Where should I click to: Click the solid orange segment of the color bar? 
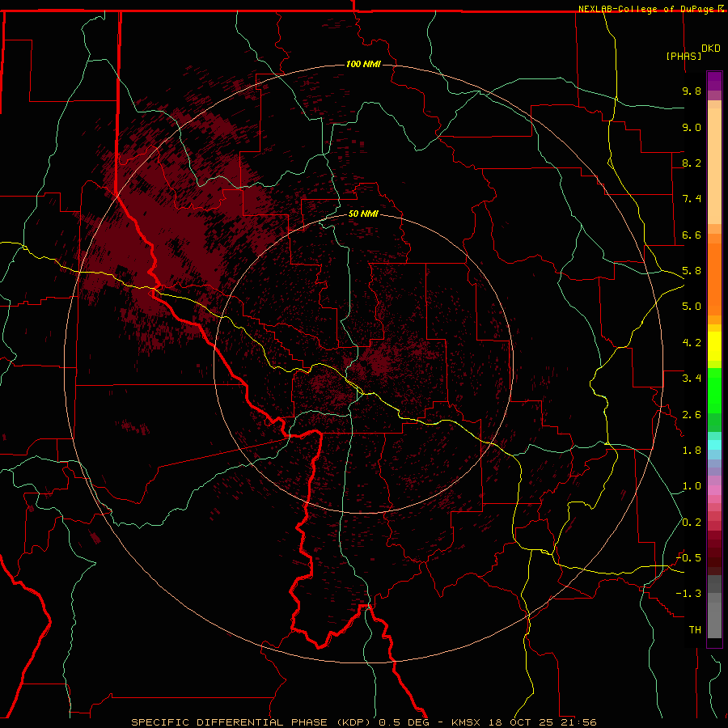coord(714,278)
